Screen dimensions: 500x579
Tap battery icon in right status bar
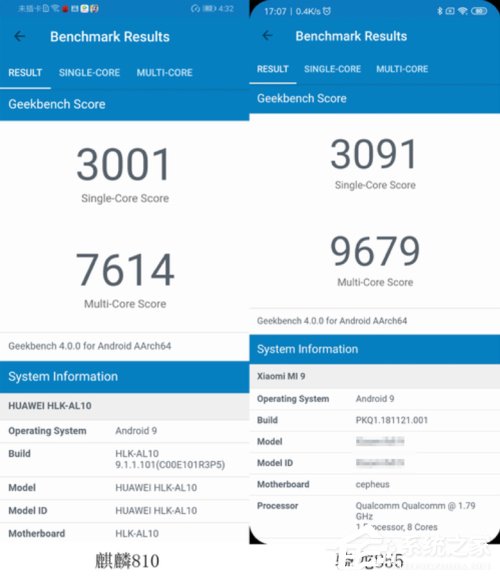(x=479, y=11)
